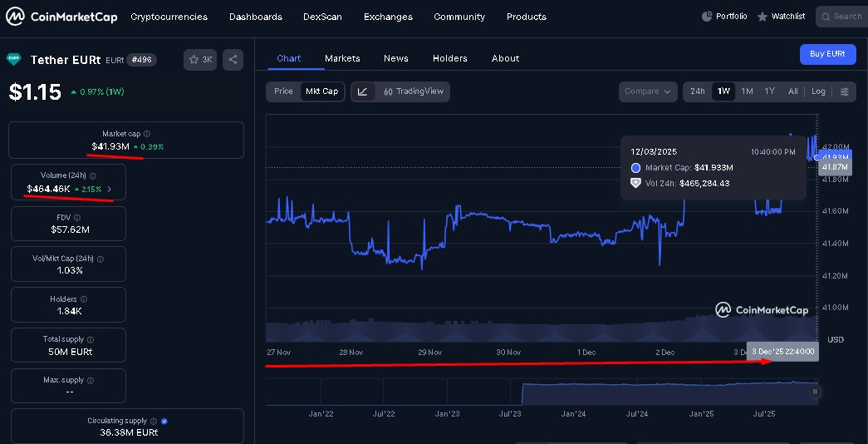Open the Vol/Mkt Cap (24h) info icon
This screenshot has width=868, height=444.
pyautogui.click(x=101, y=259)
